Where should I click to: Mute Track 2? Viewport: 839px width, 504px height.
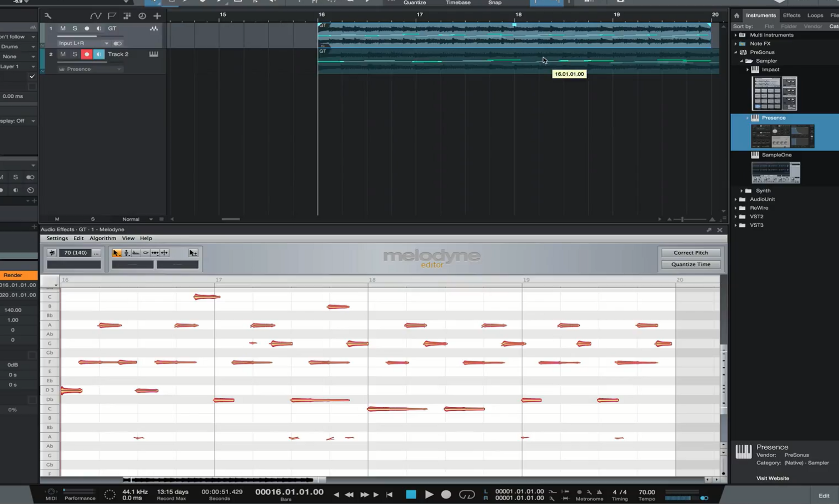coord(63,54)
